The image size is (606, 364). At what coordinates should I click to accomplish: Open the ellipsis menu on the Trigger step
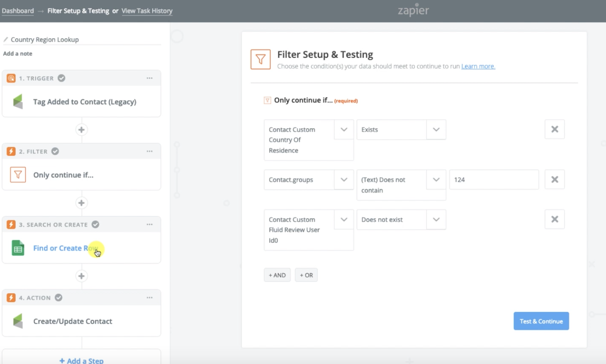[x=149, y=78]
